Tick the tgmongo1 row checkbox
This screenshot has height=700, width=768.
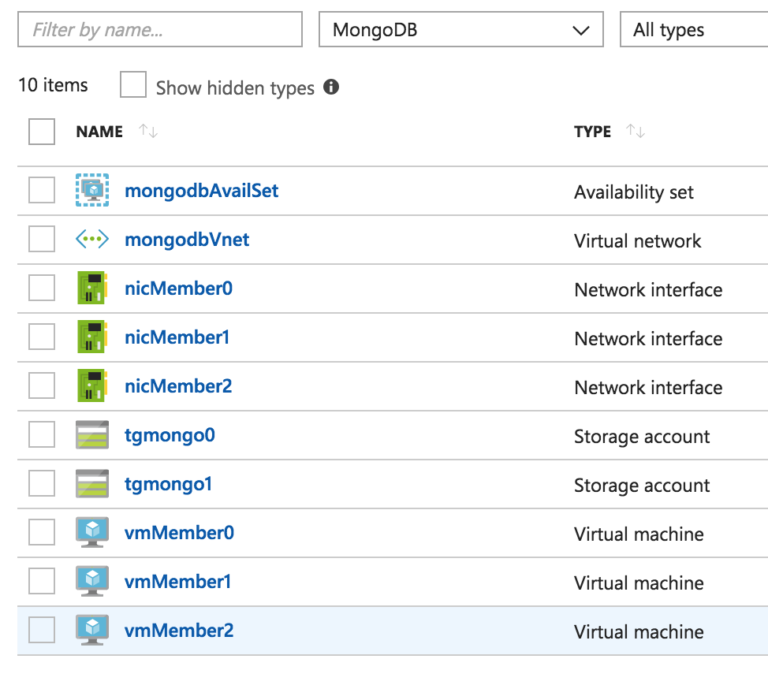point(42,484)
